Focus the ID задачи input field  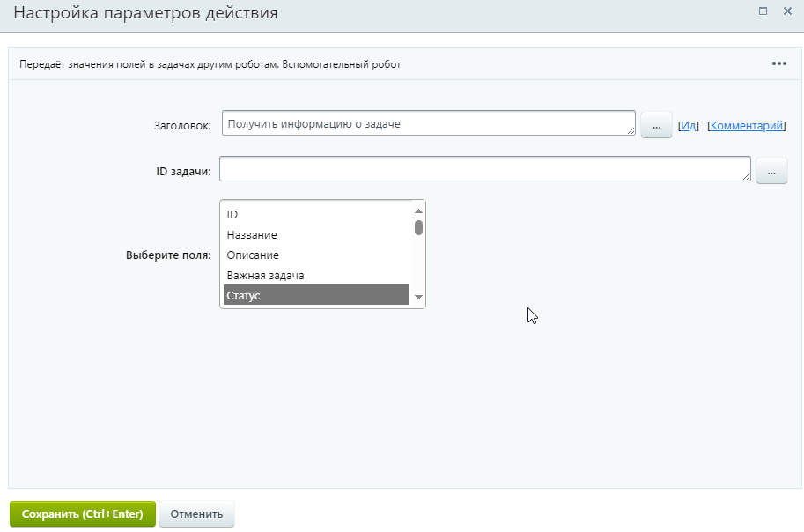[x=484, y=169]
